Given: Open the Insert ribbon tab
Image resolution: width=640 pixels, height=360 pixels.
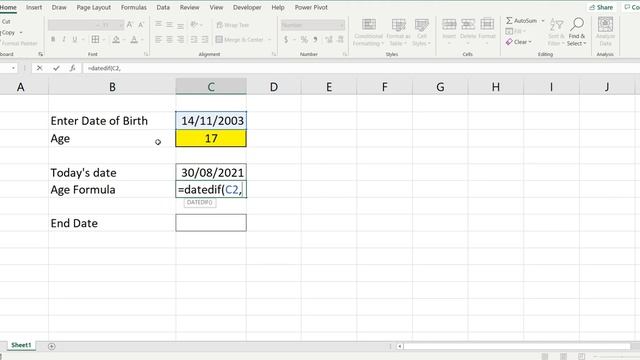Looking at the screenshot, I should click(x=34, y=7).
